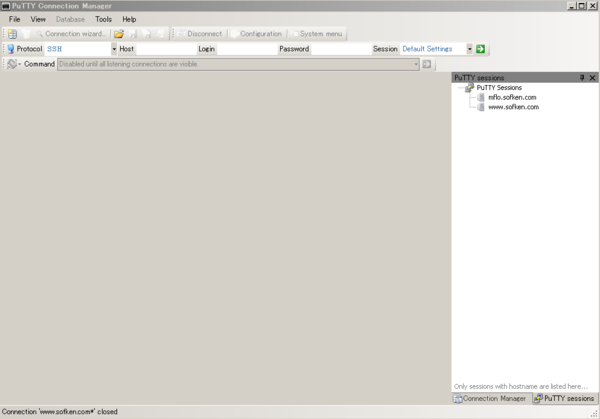Screen dimensions: 600x419
Task: Maximize the PuTTY Connection Manager window
Action: coord(582,6)
